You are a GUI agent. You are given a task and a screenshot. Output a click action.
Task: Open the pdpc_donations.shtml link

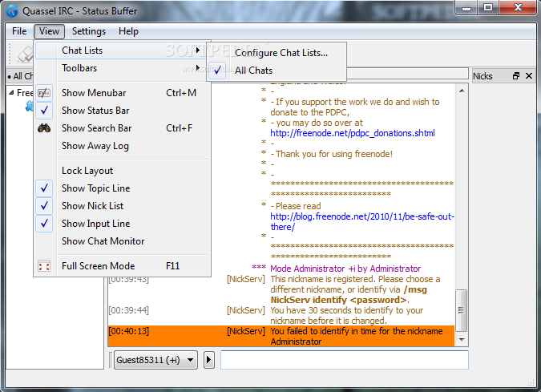[353, 133]
